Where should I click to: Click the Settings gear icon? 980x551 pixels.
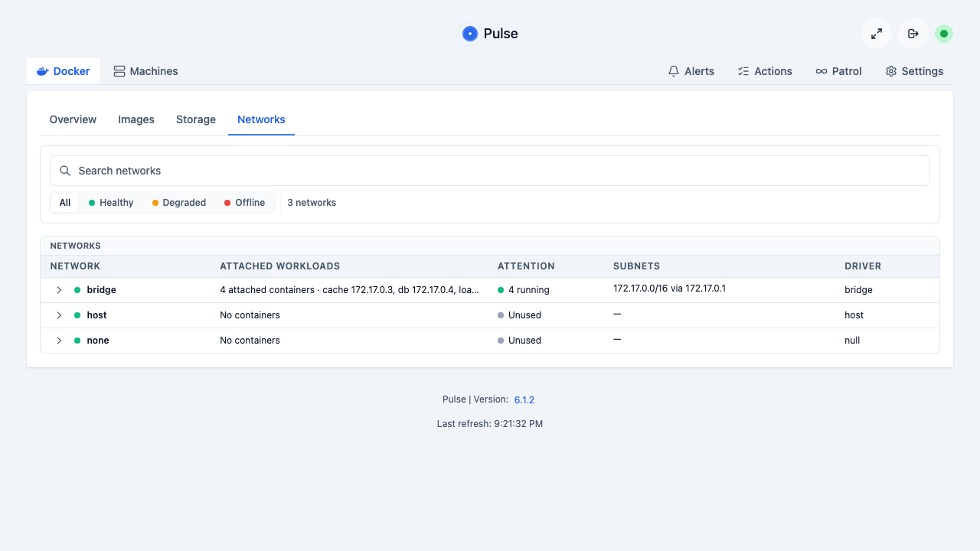pos(891,71)
